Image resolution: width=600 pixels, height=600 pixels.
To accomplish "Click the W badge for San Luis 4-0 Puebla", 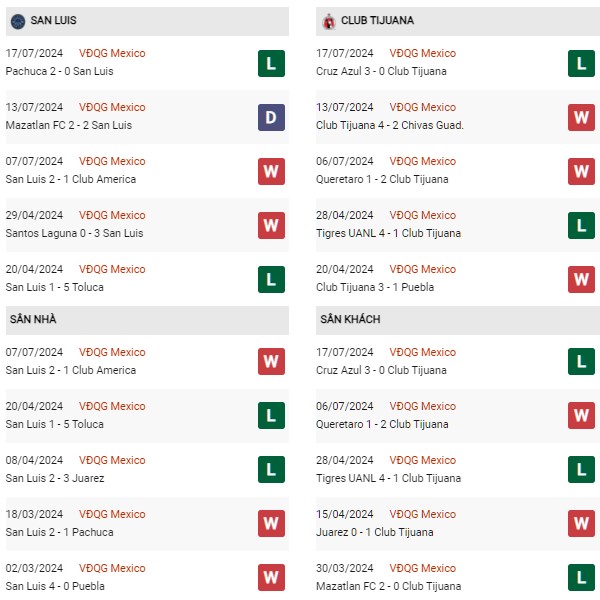I will (x=271, y=577).
